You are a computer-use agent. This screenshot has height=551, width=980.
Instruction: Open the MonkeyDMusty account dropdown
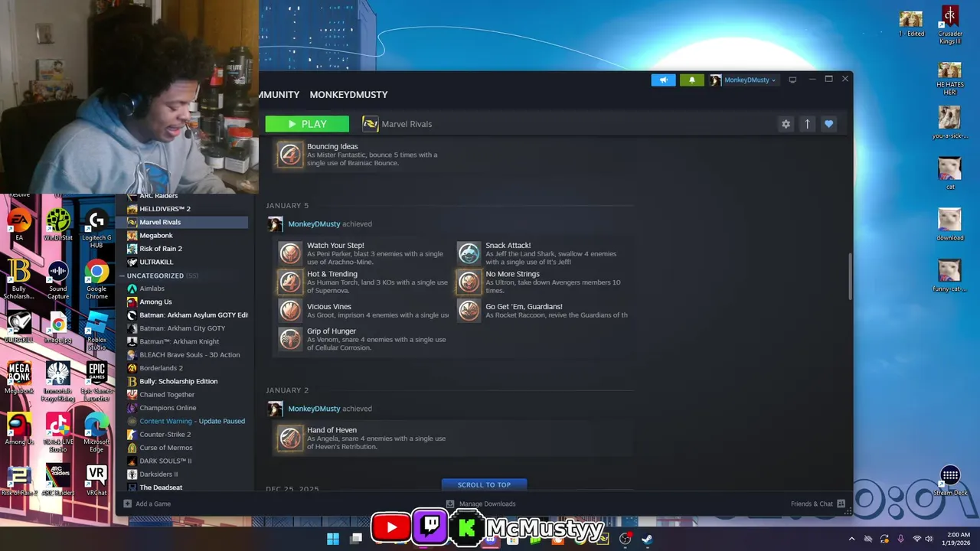point(743,80)
